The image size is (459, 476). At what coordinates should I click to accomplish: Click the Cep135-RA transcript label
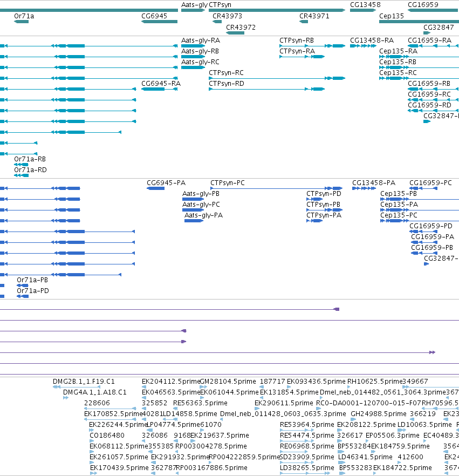[399, 51]
